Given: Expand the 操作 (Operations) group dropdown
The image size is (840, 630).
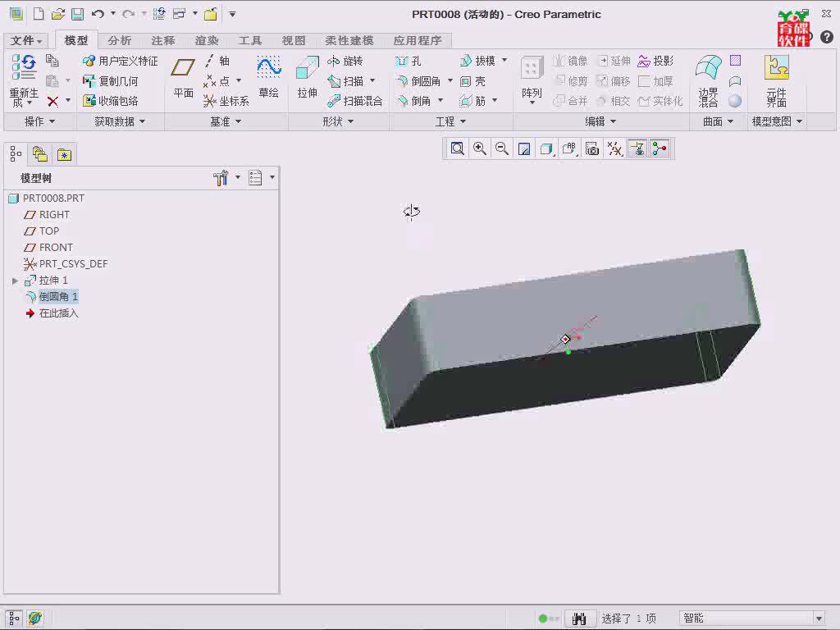Looking at the screenshot, I should 40,121.
